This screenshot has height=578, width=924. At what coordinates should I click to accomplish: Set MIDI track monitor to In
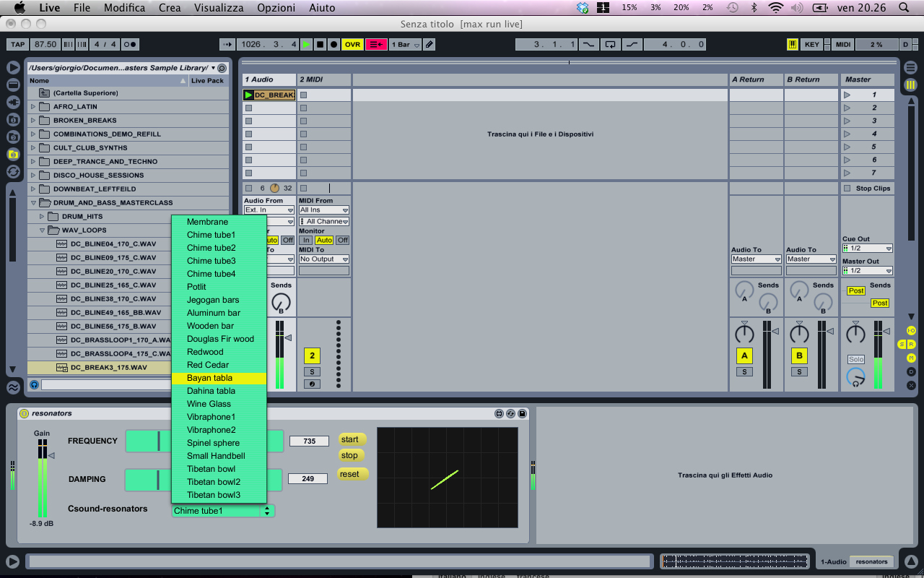[306, 240]
